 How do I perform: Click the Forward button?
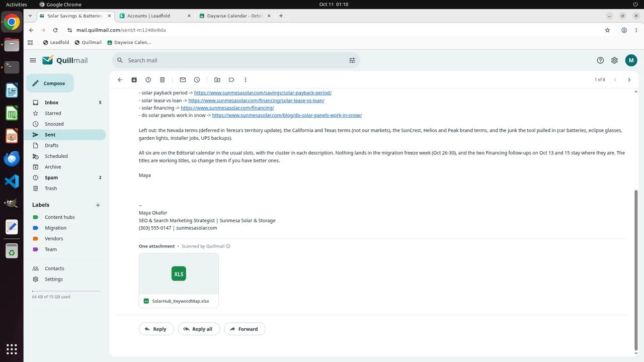pos(245,329)
